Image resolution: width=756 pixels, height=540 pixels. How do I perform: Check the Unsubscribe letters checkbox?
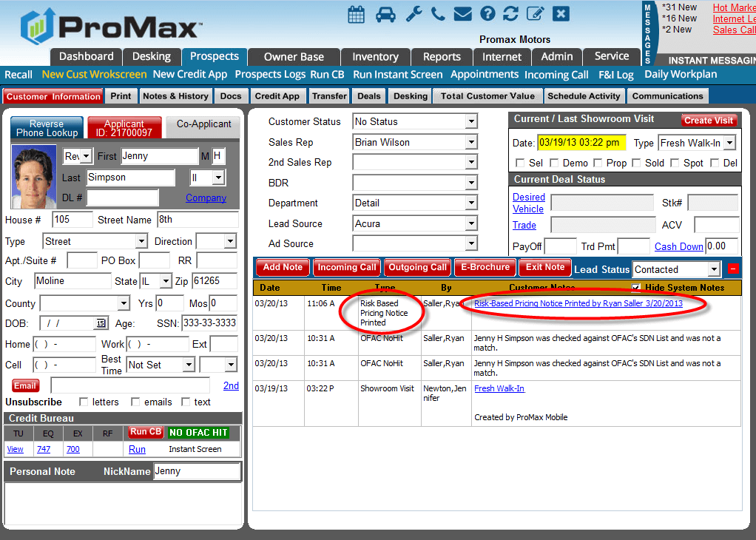[x=84, y=402]
